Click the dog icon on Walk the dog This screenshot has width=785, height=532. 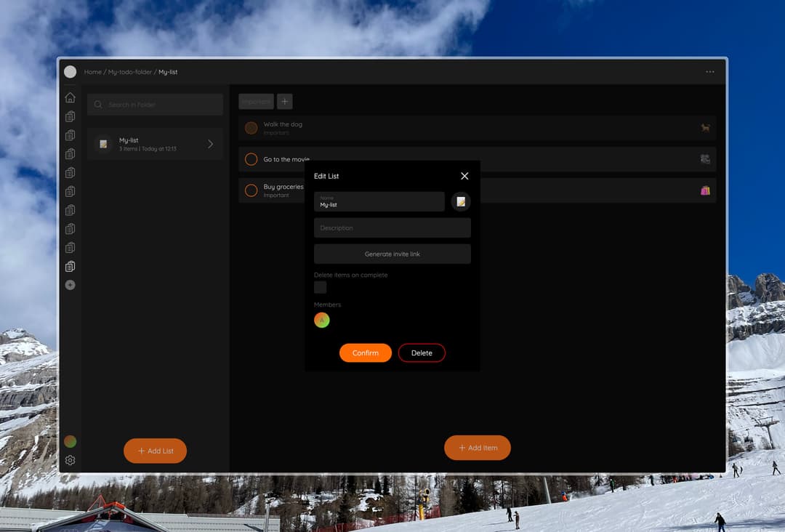(x=704, y=128)
